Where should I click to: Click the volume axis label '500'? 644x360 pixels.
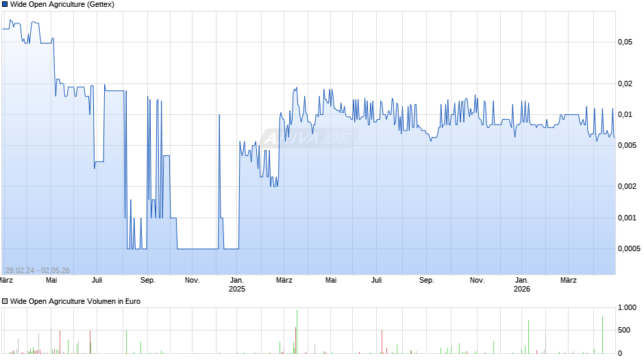click(624, 330)
